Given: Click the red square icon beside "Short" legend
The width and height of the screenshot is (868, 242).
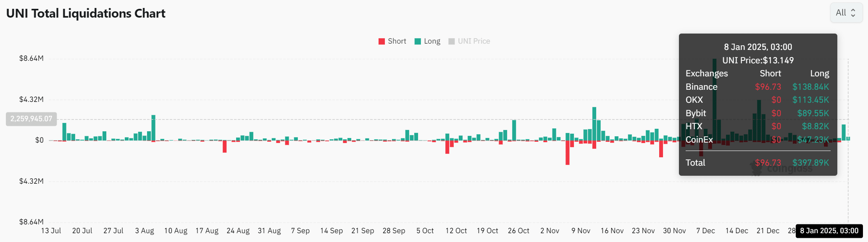Looking at the screenshot, I should coord(381,41).
